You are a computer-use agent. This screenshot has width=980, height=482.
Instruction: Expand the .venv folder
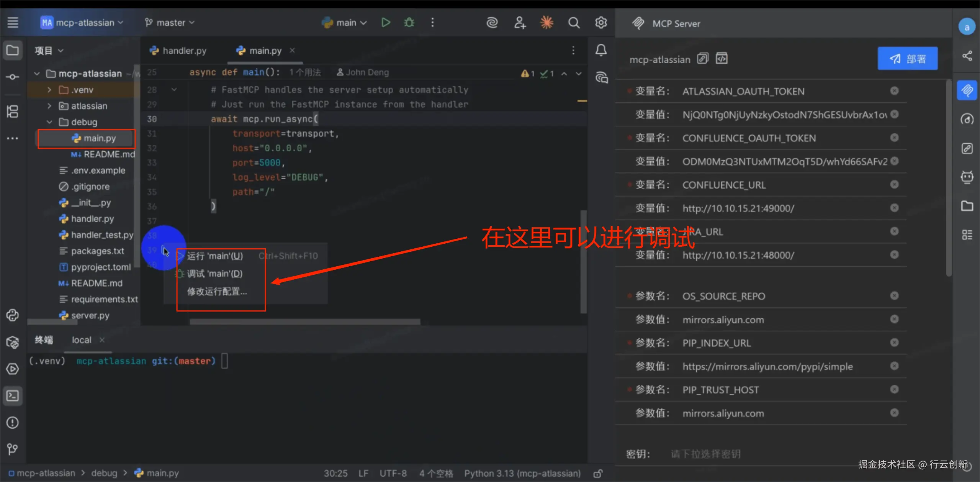(x=49, y=90)
